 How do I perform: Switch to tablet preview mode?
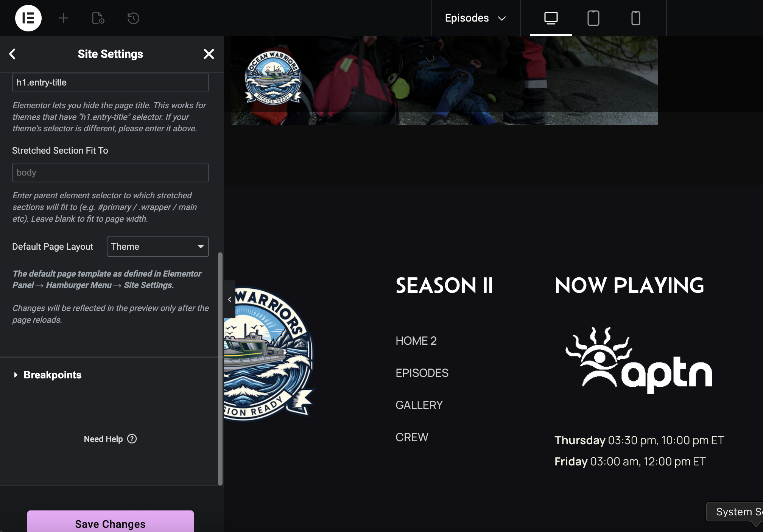(x=593, y=18)
